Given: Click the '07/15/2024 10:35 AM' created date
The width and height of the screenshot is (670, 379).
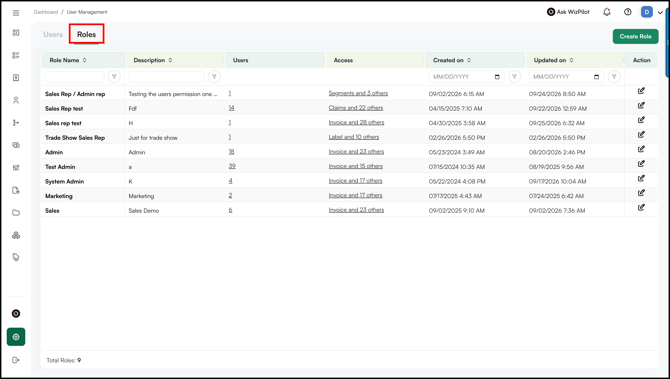Looking at the screenshot, I should coord(457,167).
